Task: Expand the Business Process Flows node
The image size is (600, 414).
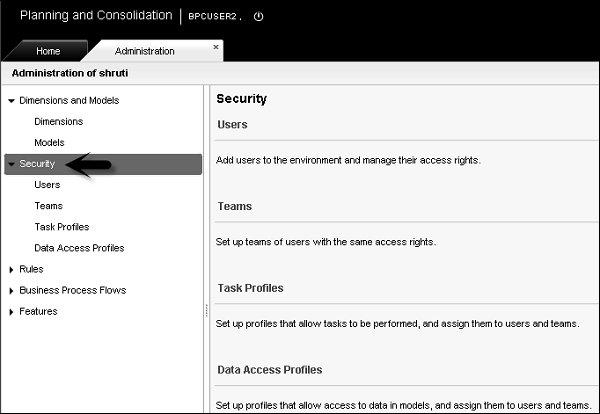Action: click(11, 291)
